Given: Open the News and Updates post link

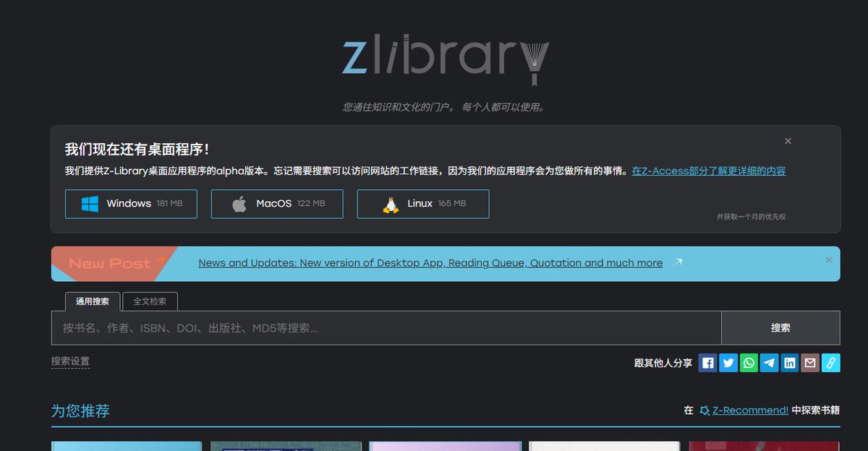Looking at the screenshot, I should coord(430,263).
